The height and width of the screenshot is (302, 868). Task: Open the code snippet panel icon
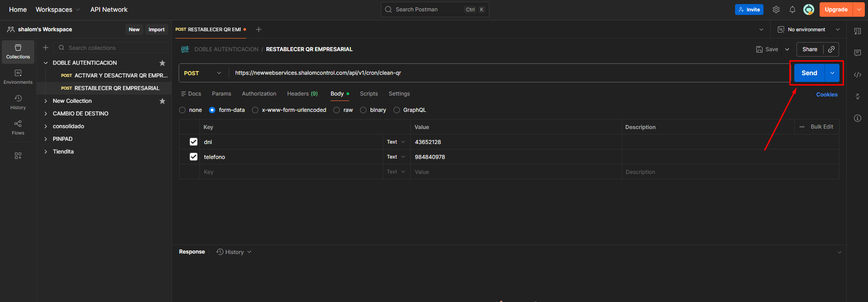click(857, 75)
